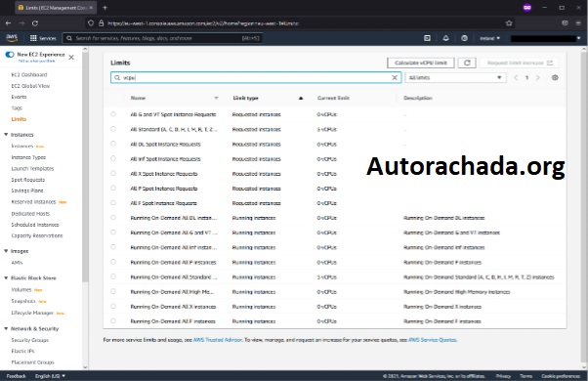Close the New EC2 Experience banner
The width and height of the screenshot is (588, 381).
click(71, 58)
